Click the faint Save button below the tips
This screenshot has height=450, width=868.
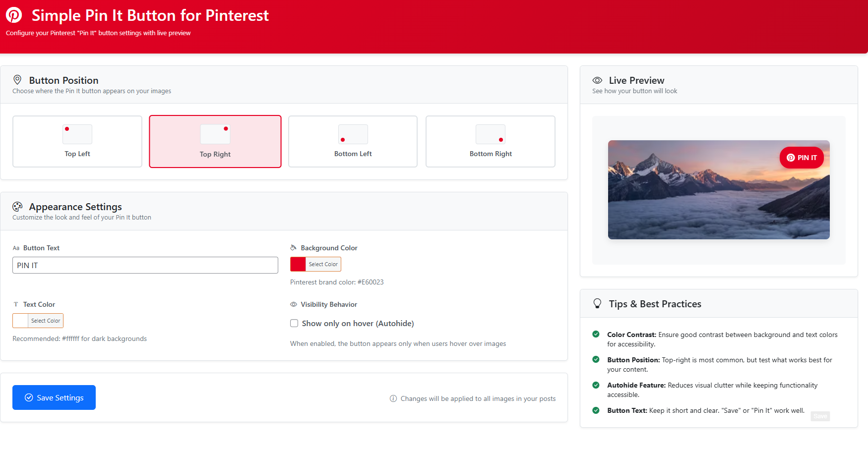[820, 416]
